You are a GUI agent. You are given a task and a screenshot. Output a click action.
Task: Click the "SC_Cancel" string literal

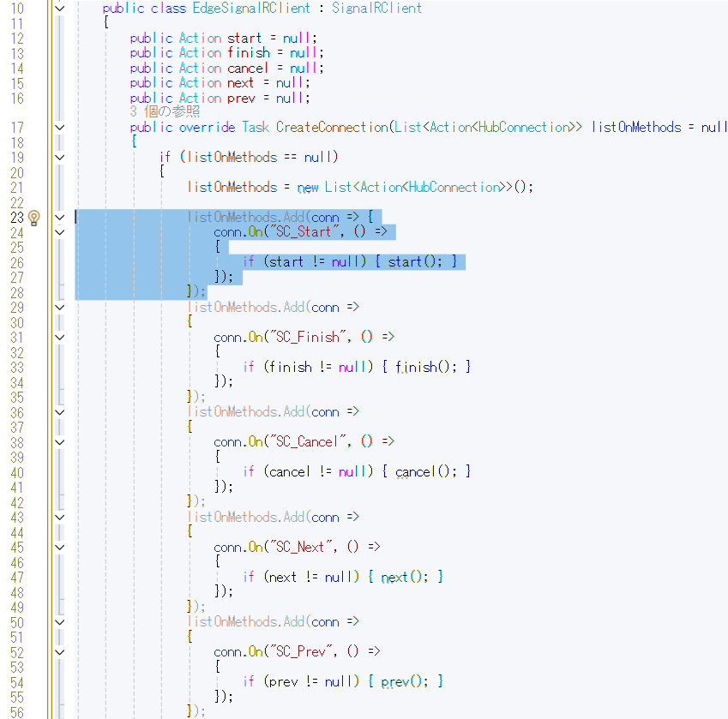pyautogui.click(x=307, y=441)
